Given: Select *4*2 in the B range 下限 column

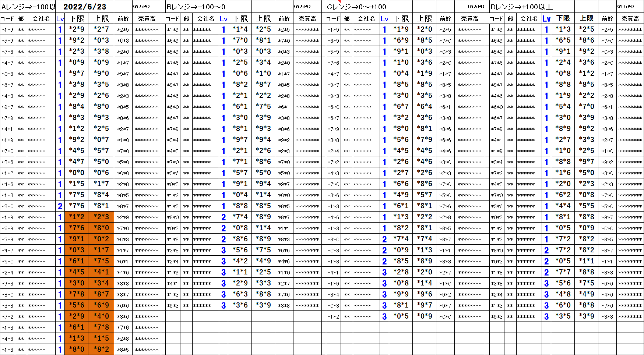Looking at the screenshot, I should tap(240, 261).
